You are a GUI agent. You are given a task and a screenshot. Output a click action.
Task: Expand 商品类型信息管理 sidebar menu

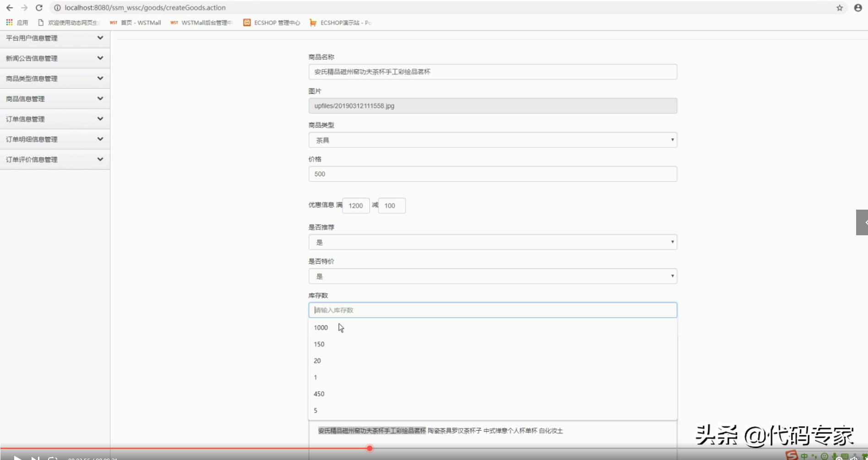click(55, 78)
